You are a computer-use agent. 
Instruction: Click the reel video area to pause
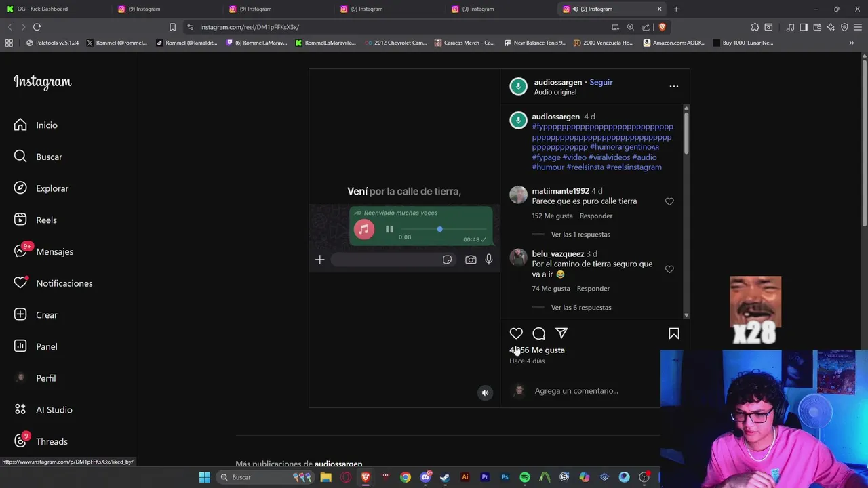coord(405,238)
